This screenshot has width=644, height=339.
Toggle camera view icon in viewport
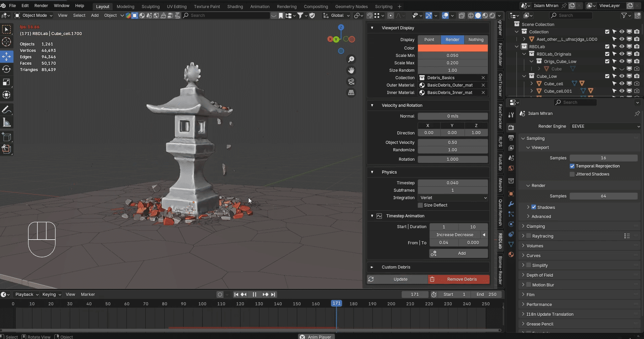351,82
